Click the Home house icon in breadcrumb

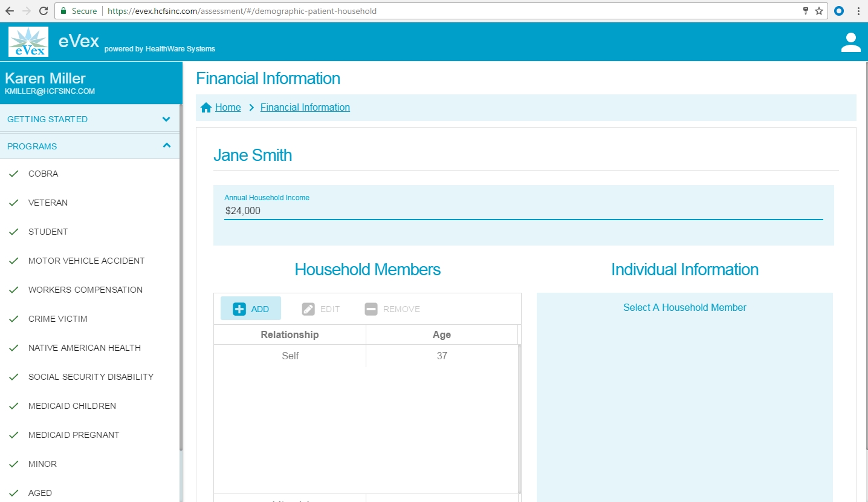coord(206,108)
